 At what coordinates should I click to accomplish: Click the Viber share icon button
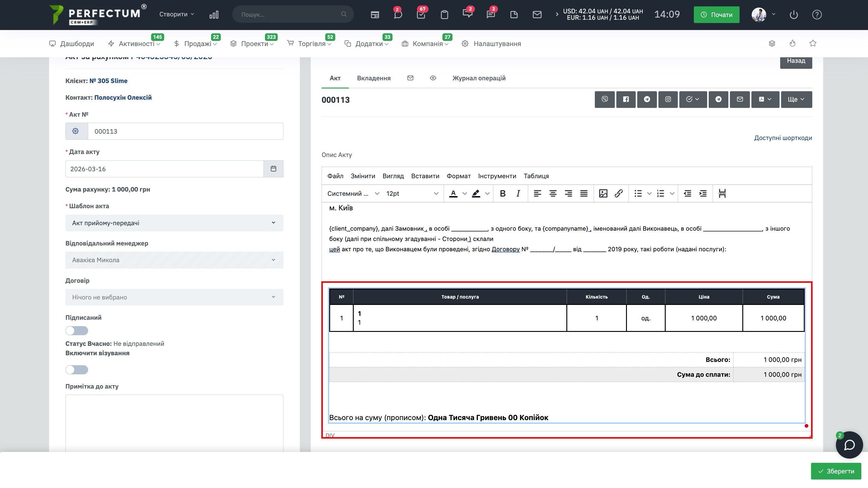tap(605, 99)
